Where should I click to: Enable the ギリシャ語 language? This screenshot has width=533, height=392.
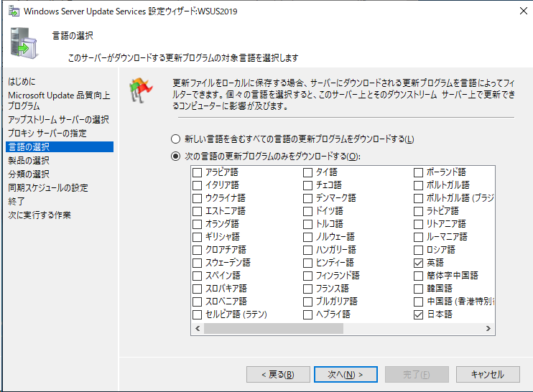[x=197, y=237]
